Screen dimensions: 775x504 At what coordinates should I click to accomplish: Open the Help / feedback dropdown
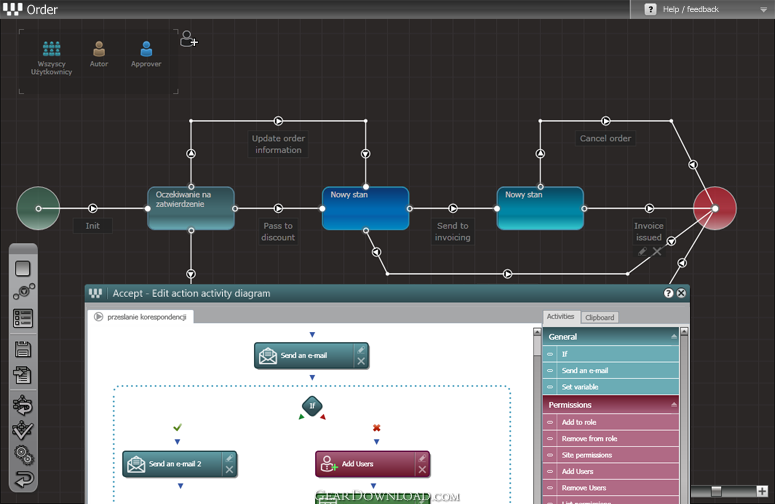(x=763, y=9)
